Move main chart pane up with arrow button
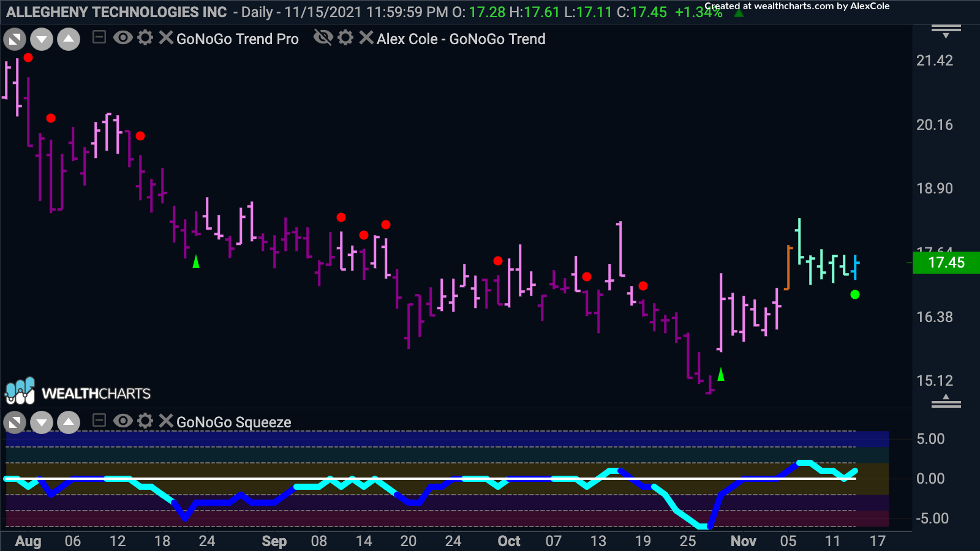This screenshot has height=551, width=980. coord(69,40)
